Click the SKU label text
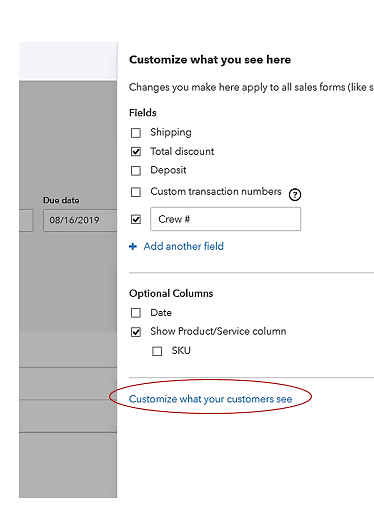 tap(181, 351)
